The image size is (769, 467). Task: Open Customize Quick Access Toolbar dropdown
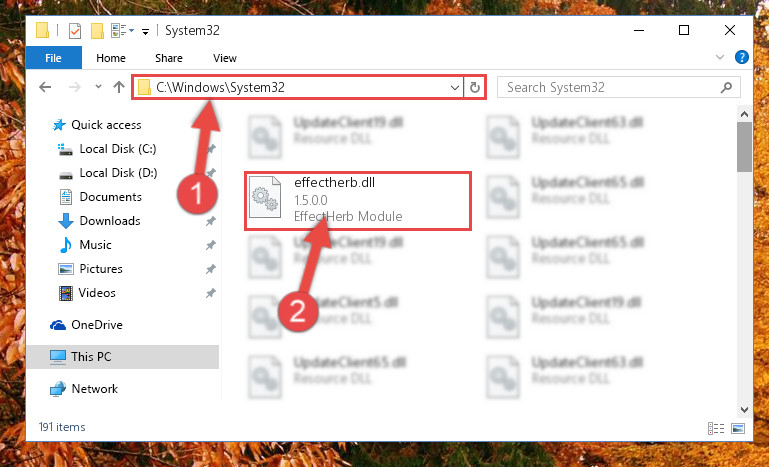pyautogui.click(x=146, y=32)
